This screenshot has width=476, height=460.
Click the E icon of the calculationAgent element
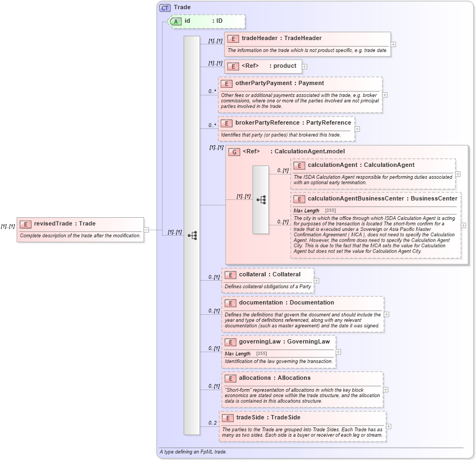299,165
